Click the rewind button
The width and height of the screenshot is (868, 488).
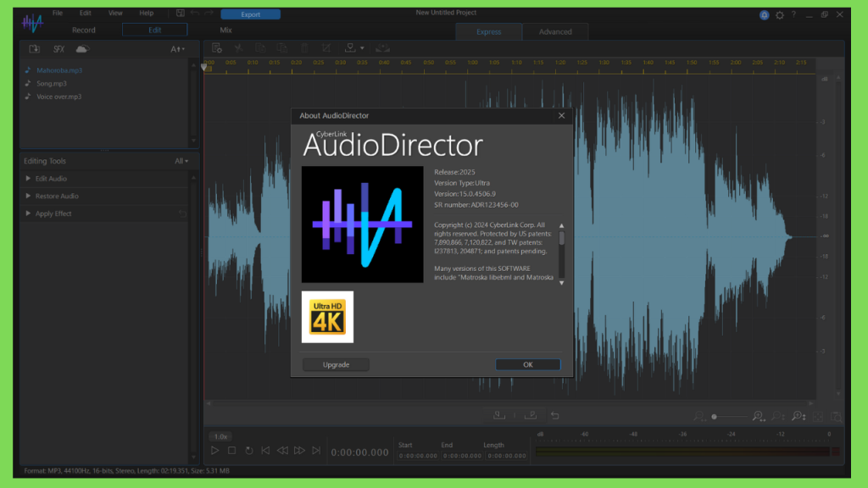pos(282,451)
